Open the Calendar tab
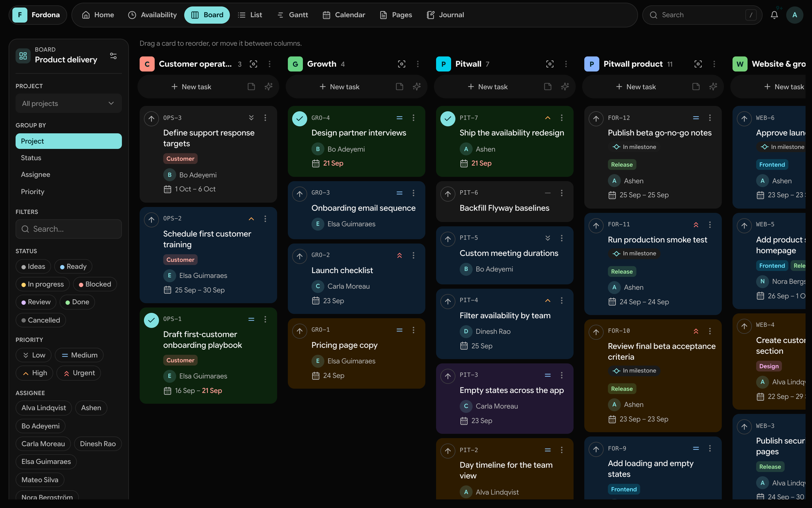 344,15
